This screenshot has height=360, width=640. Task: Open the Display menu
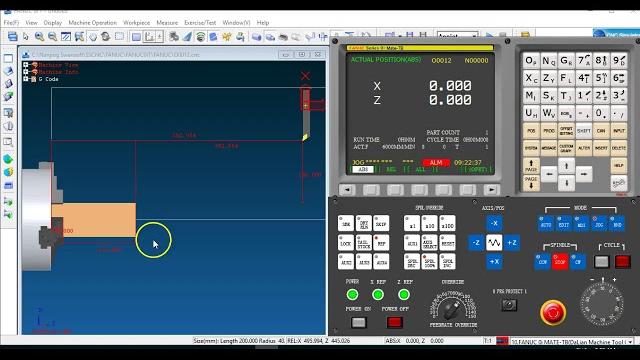pos(53,23)
